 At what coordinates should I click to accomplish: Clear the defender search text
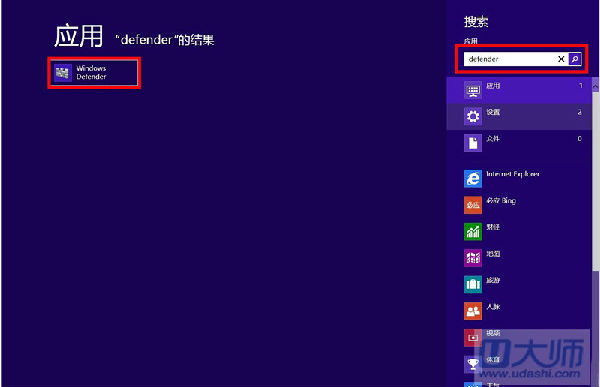coord(561,59)
